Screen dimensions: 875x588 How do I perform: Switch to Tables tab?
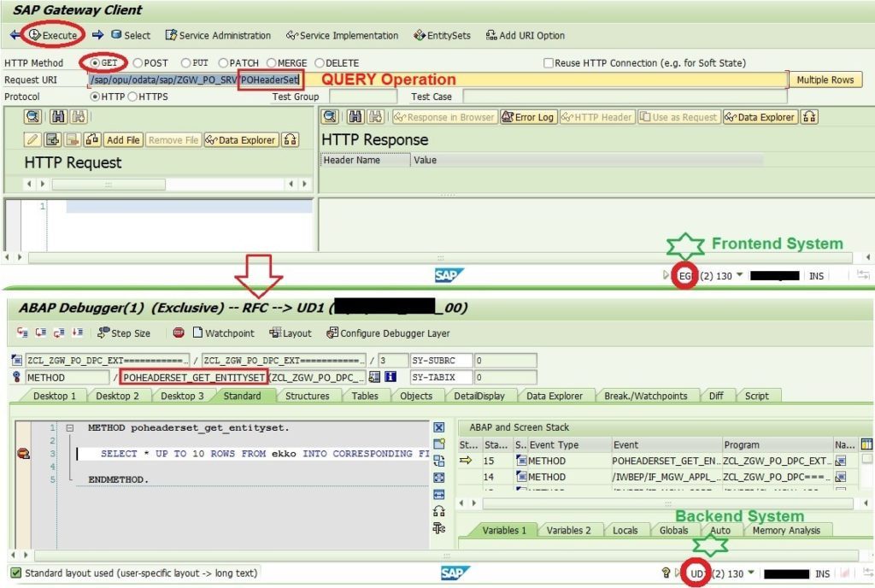point(364,396)
